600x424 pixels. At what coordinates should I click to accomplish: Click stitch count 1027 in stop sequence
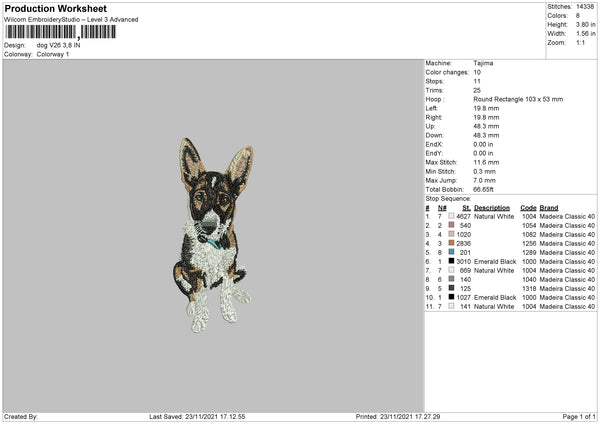(463, 298)
